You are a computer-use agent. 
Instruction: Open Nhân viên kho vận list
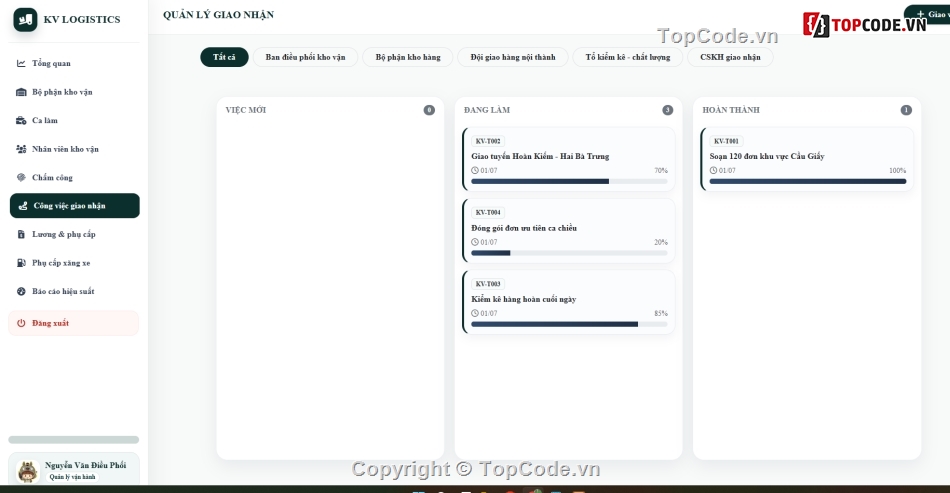click(x=74, y=149)
